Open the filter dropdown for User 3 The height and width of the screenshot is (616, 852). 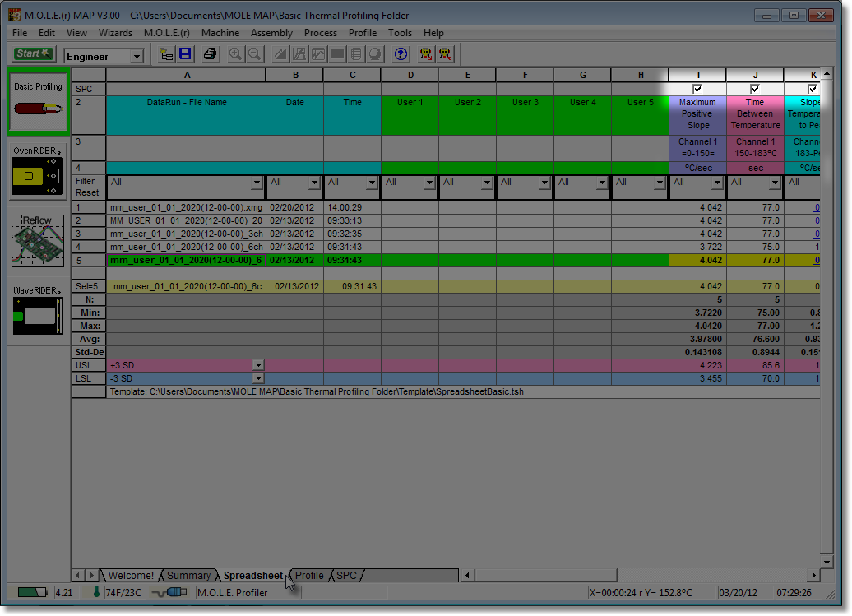[x=545, y=183]
